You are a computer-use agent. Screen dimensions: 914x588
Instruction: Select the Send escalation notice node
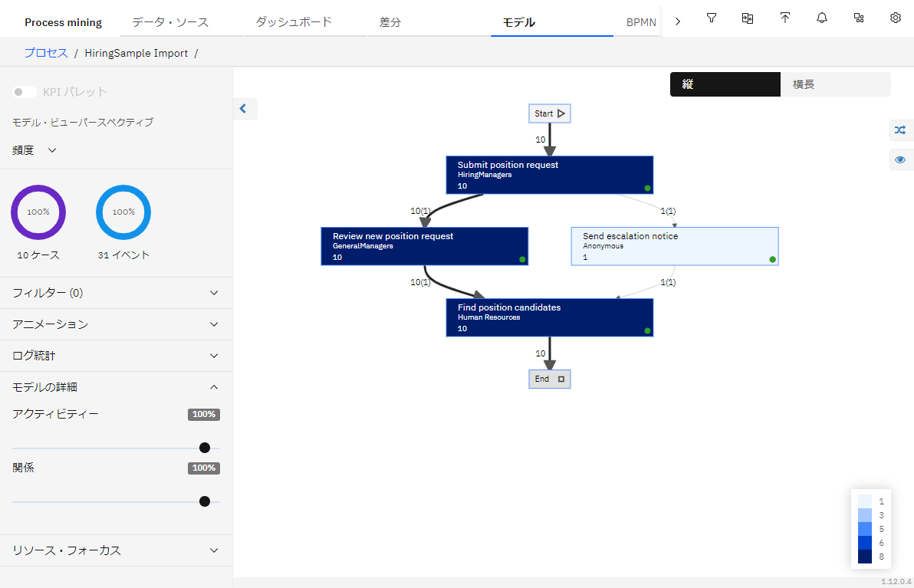click(x=675, y=247)
